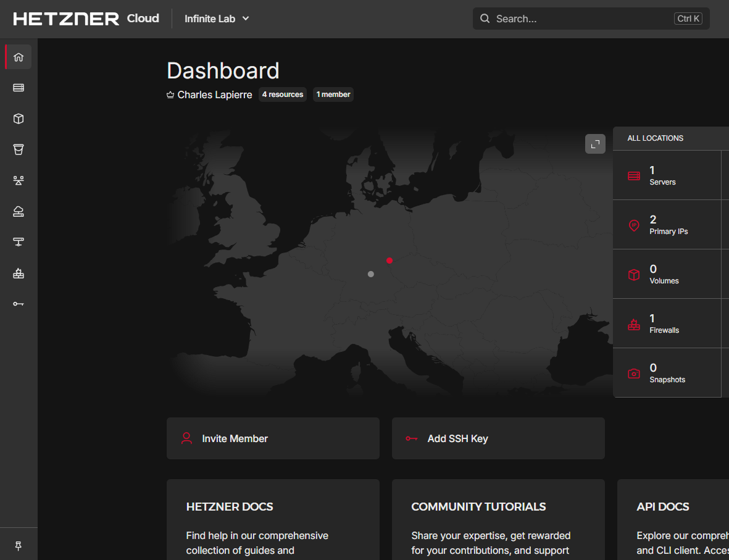Click the Invite Member button
The width and height of the screenshot is (729, 560).
[x=273, y=438]
